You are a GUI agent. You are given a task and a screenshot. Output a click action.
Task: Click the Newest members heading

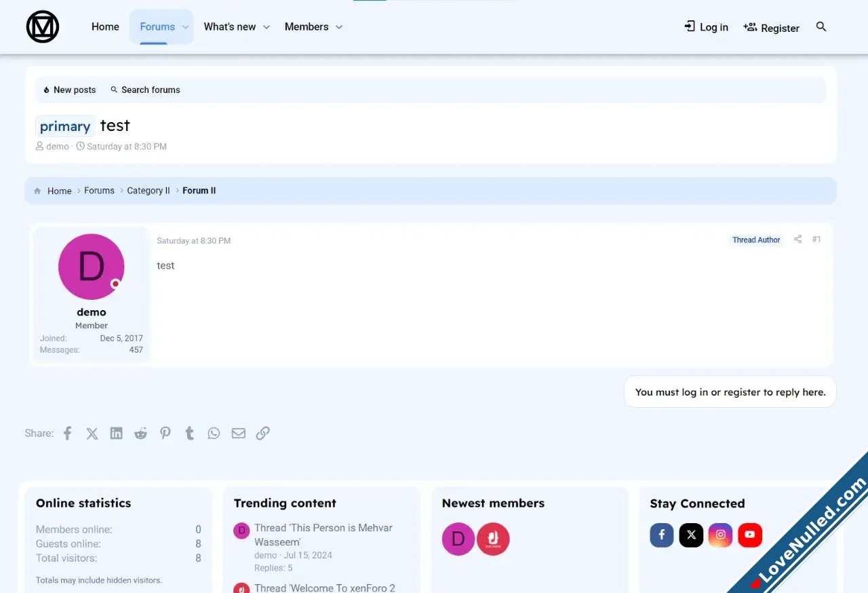[x=493, y=503]
